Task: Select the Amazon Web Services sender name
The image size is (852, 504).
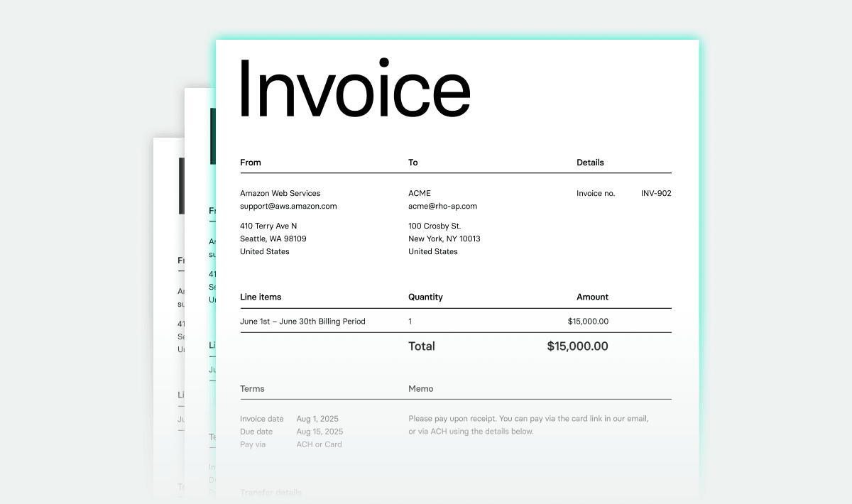Action: click(280, 192)
